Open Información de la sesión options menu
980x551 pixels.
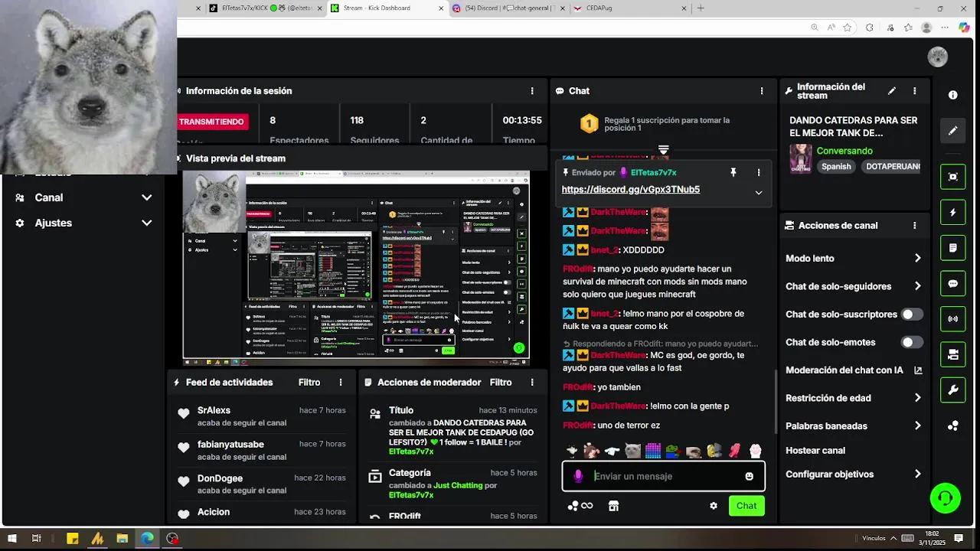pos(532,91)
